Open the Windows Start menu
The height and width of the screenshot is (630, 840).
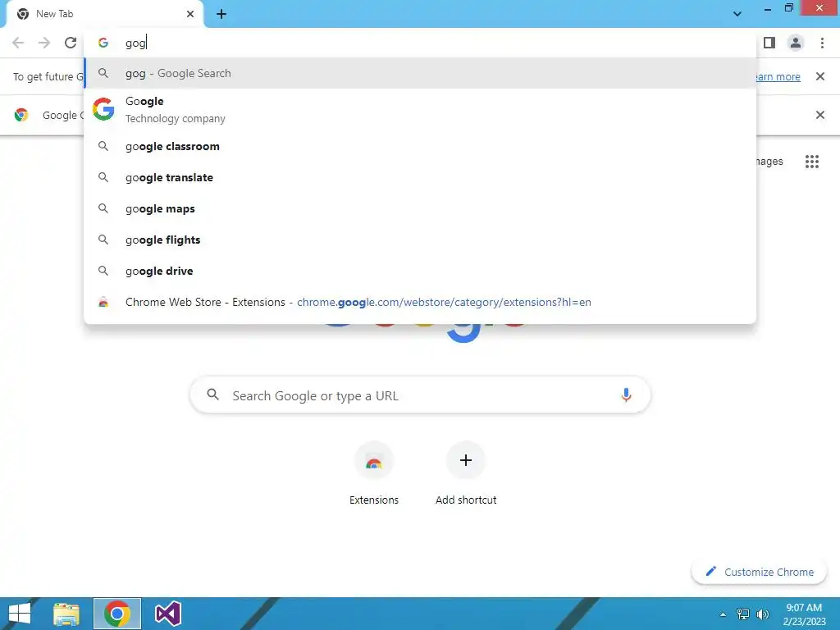[x=20, y=614]
